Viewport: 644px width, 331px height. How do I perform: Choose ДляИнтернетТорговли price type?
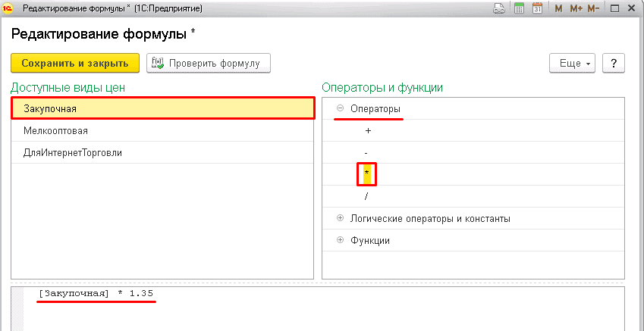click(x=163, y=152)
